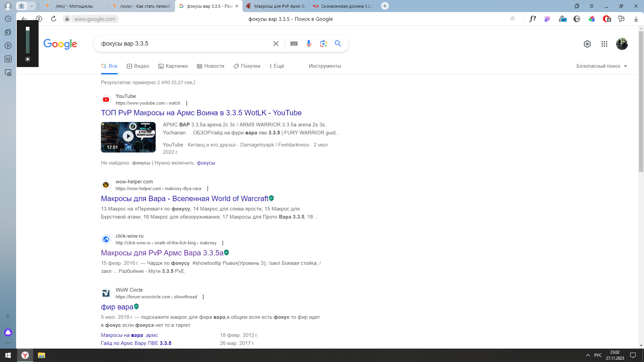Open the Google apps grid

(604, 44)
